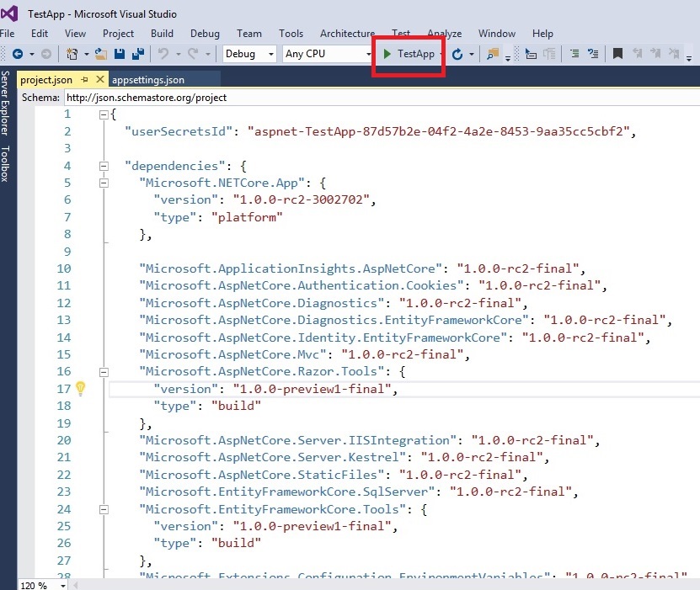Click the clear bookmarks icon
This screenshot has height=590, width=700.
[x=674, y=54]
